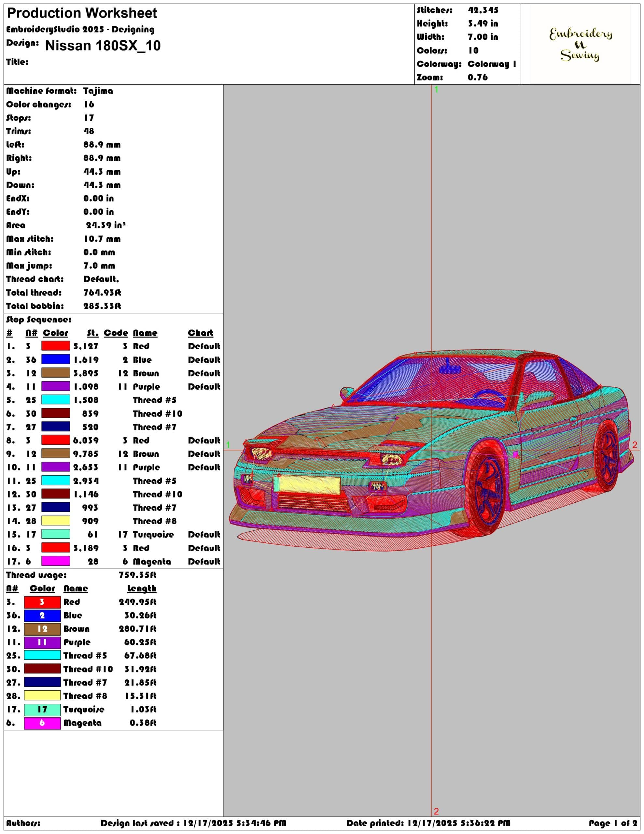Screen dimensions: 644x834
Task: Click the Area value '24.39 in²'
Action: [106, 225]
